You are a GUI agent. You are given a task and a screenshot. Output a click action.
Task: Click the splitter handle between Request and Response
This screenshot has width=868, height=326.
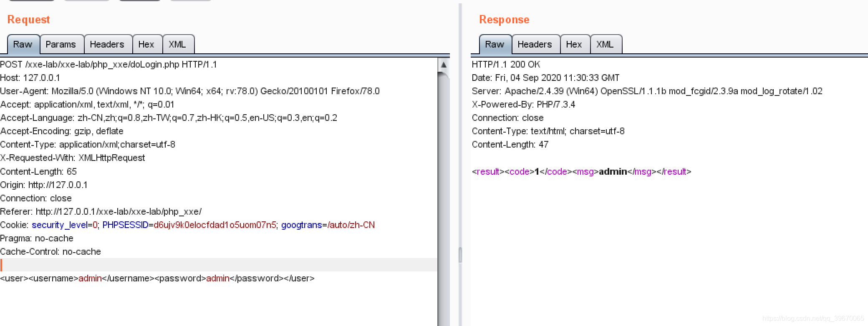click(460, 255)
